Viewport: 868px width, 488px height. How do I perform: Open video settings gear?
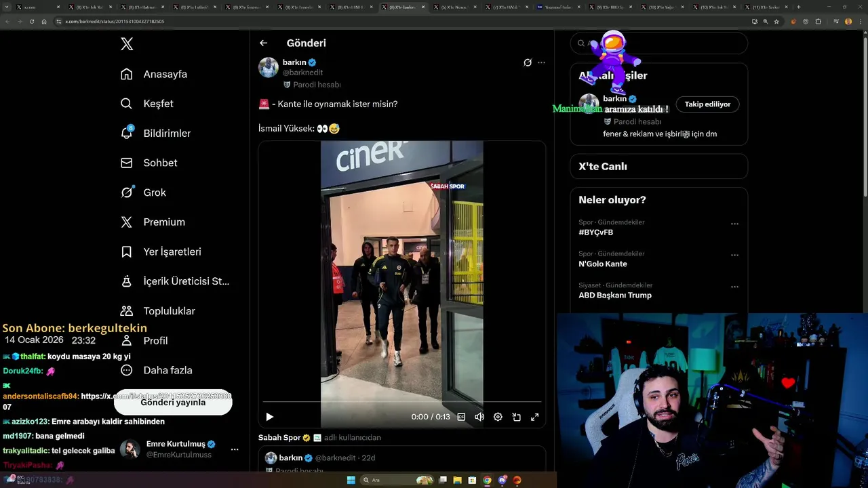498,417
